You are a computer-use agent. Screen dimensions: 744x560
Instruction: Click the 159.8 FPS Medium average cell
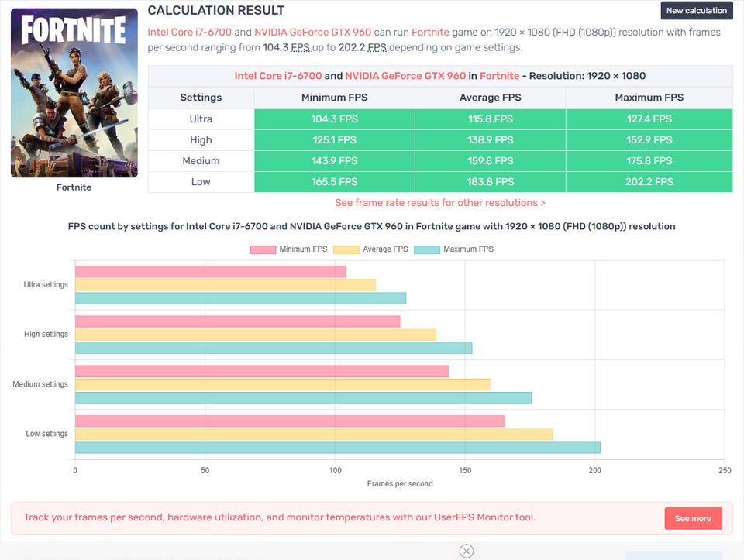click(x=490, y=161)
